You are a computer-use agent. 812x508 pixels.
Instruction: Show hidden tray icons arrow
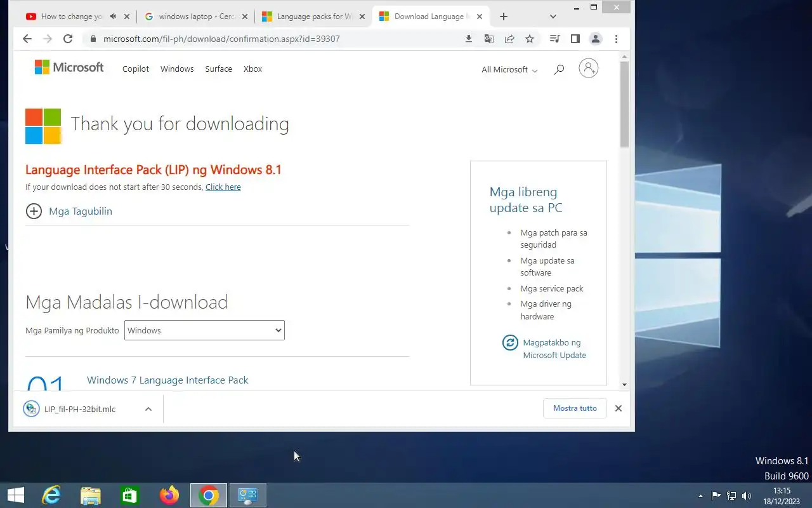click(700, 496)
